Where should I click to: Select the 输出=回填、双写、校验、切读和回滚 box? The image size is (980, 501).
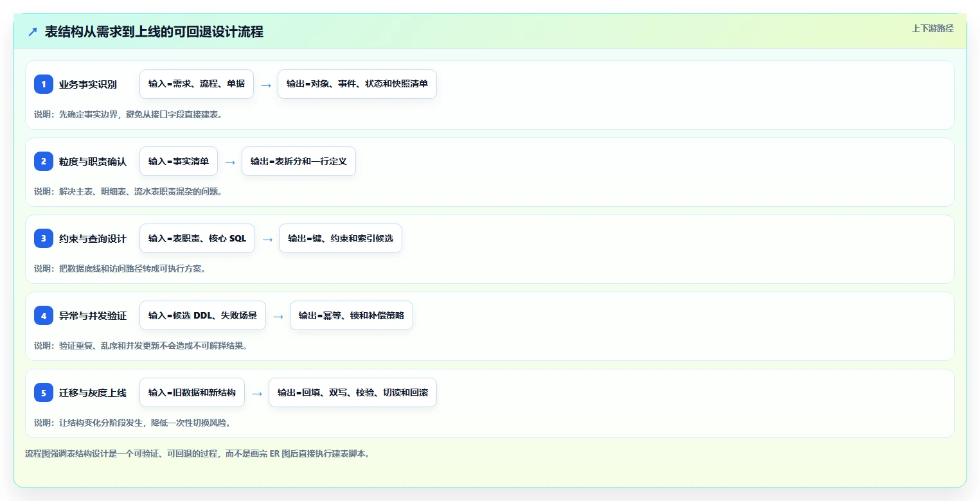pos(353,392)
